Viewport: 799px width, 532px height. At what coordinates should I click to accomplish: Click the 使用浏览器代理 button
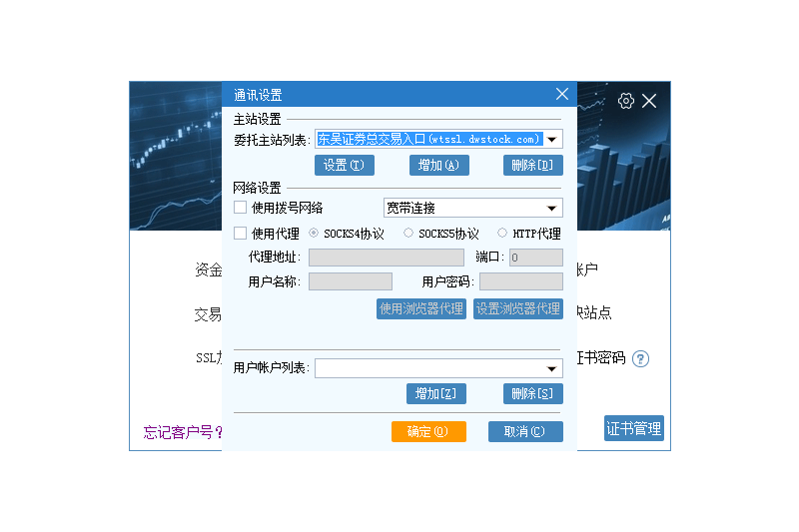pyautogui.click(x=420, y=309)
